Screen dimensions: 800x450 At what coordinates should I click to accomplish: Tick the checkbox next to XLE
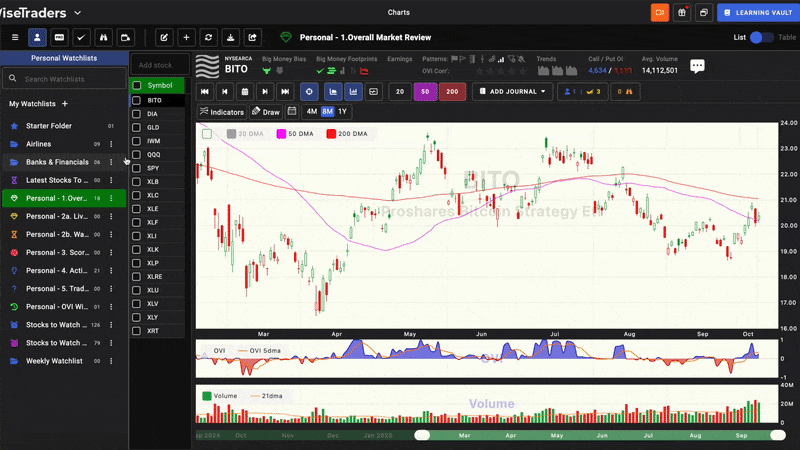pos(136,209)
